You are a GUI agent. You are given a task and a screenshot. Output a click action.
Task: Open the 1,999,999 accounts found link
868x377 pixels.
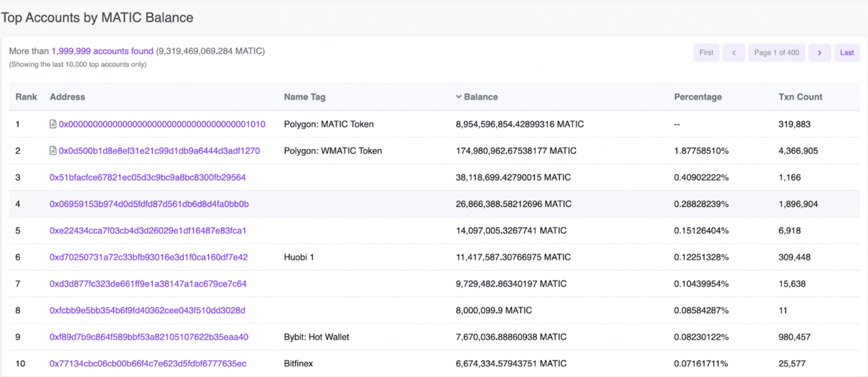(x=102, y=51)
